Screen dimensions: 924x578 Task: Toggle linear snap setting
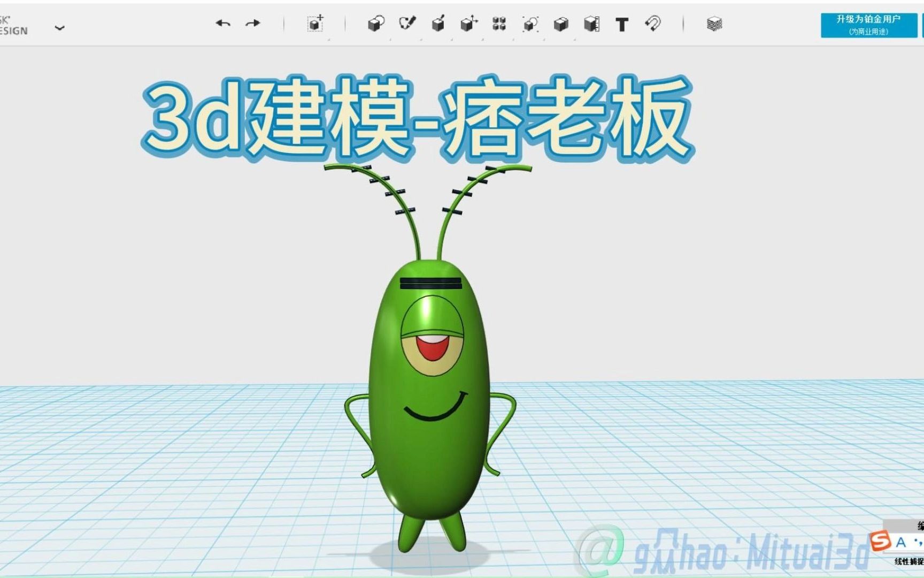tap(909, 562)
